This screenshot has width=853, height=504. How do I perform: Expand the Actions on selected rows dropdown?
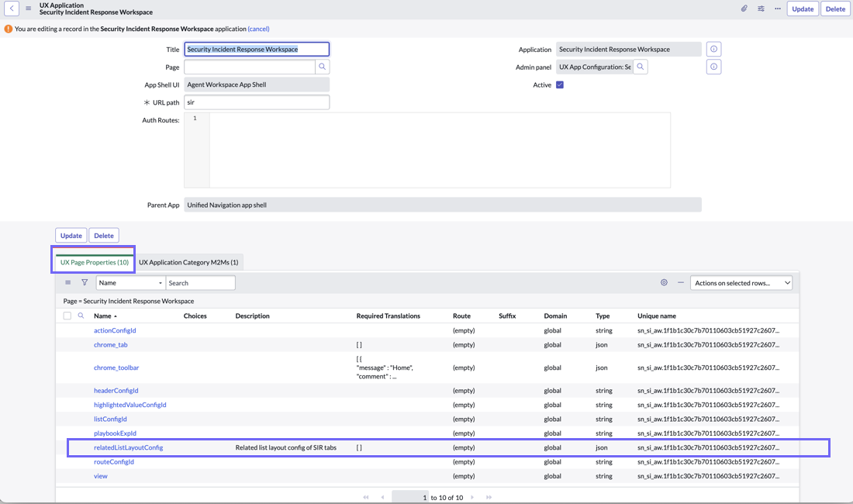click(x=741, y=283)
